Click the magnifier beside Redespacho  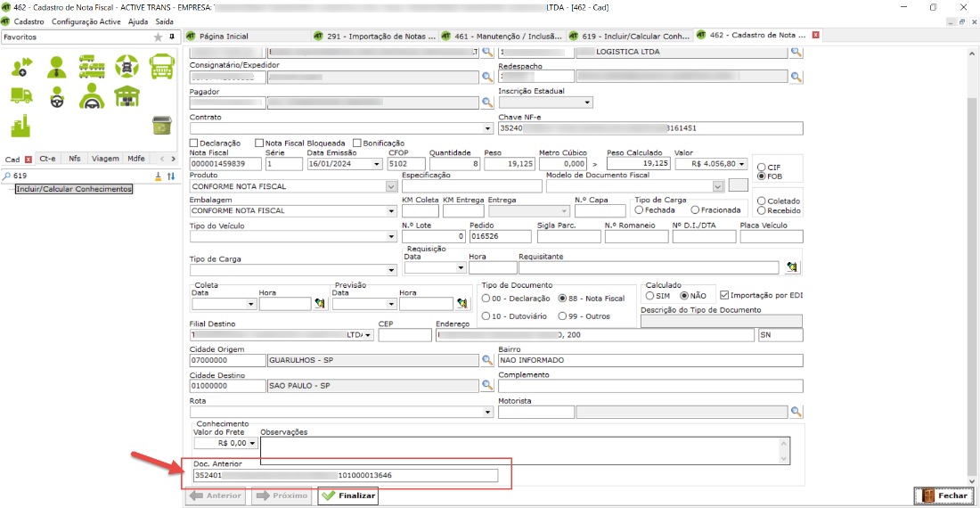point(796,77)
